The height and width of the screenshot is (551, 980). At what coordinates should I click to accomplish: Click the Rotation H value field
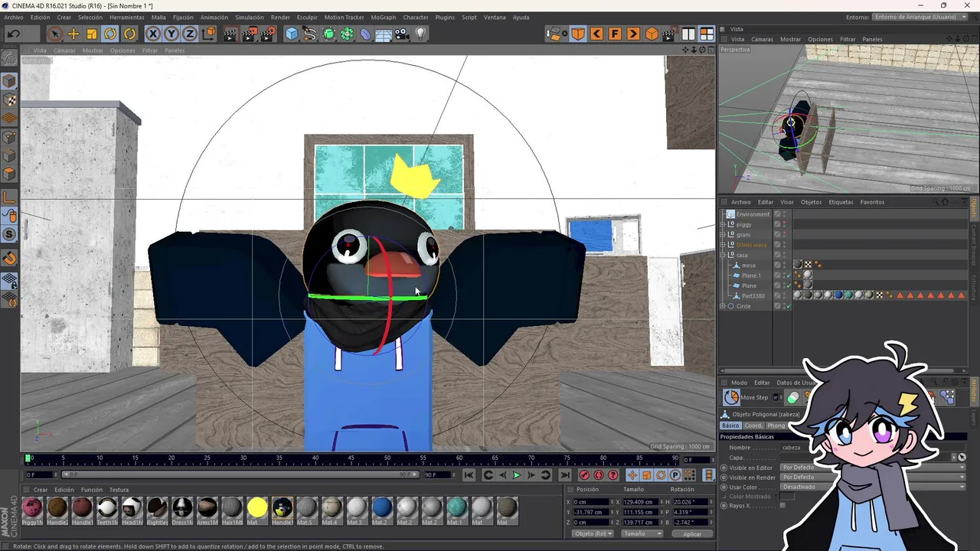(x=691, y=502)
